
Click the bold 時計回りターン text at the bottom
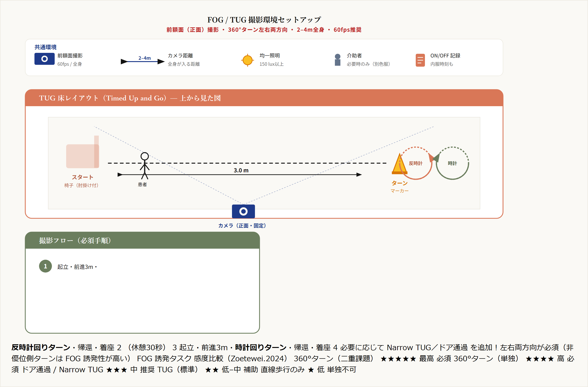(261, 347)
